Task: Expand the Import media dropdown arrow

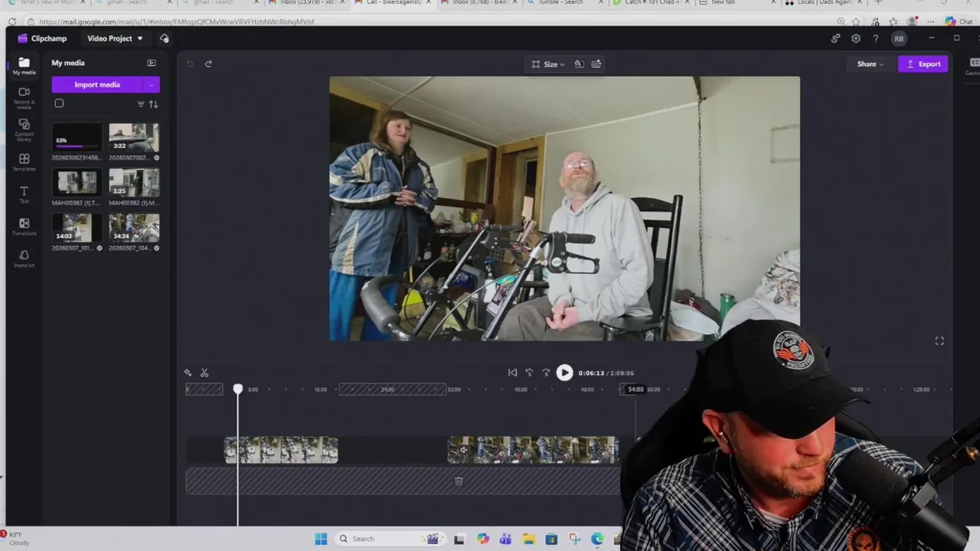Action: click(152, 85)
